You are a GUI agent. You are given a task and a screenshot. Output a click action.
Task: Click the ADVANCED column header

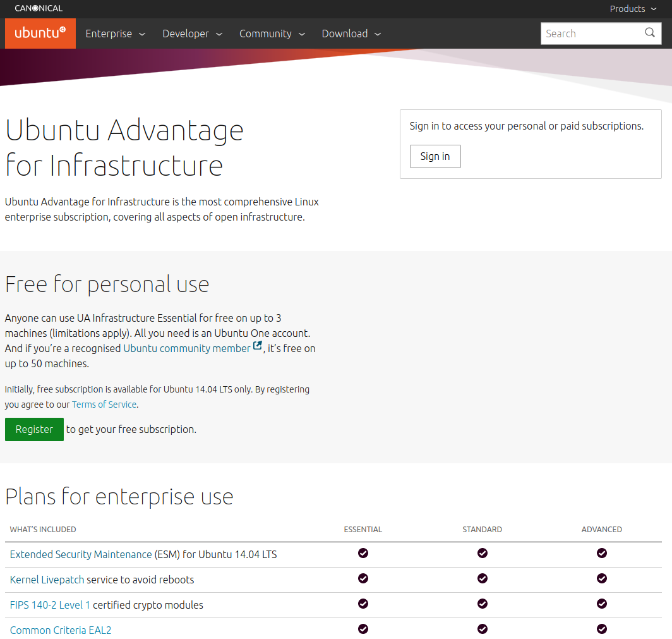(602, 530)
